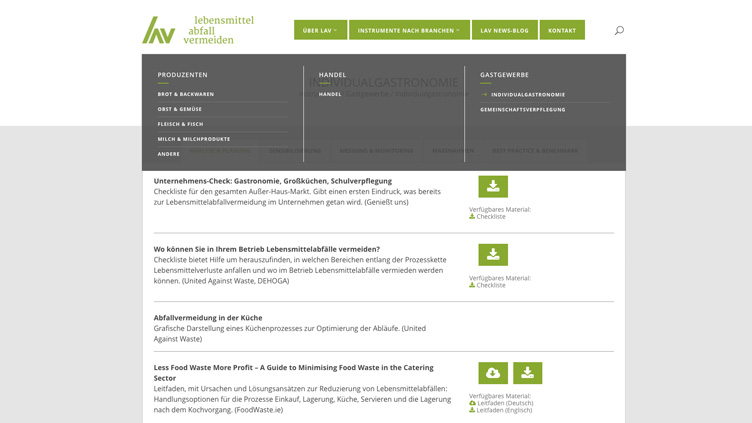Open Checkliste link under 'Wo können Sie'
The width and height of the screenshot is (752, 423).
(491, 285)
